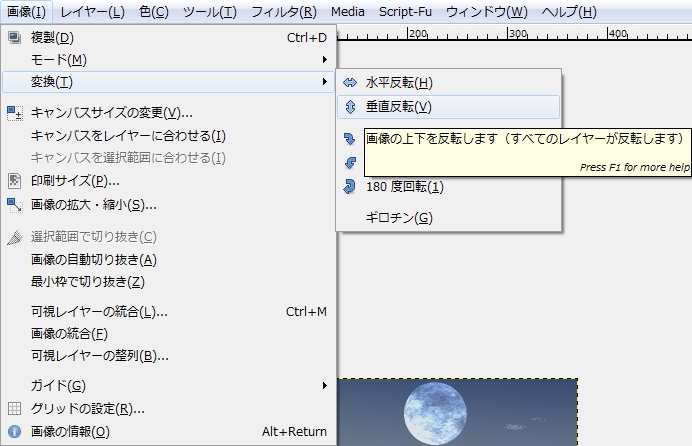Screen dimensions: 692x446
Task: Choose 複製(D) from the menu
Action: pyautogui.click(x=168, y=37)
